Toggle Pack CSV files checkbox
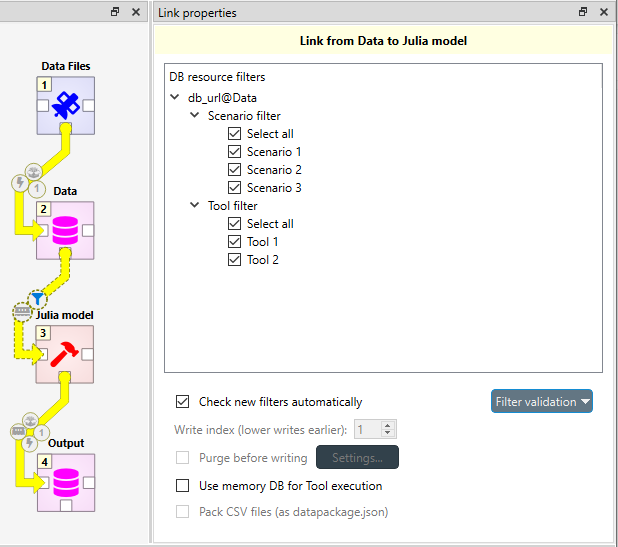Viewport: 618px width, 547px height. coord(182,512)
